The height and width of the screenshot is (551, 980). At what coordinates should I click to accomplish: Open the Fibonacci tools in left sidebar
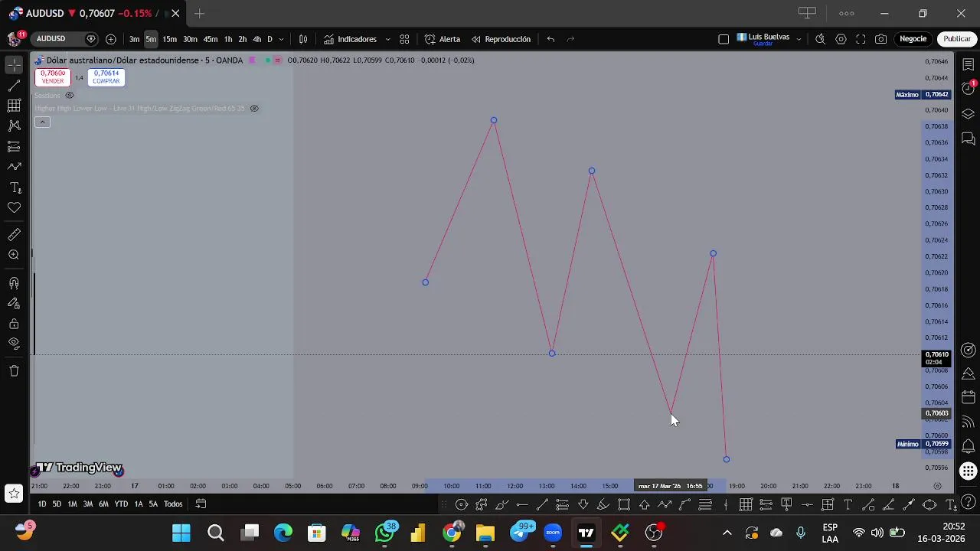click(x=14, y=106)
